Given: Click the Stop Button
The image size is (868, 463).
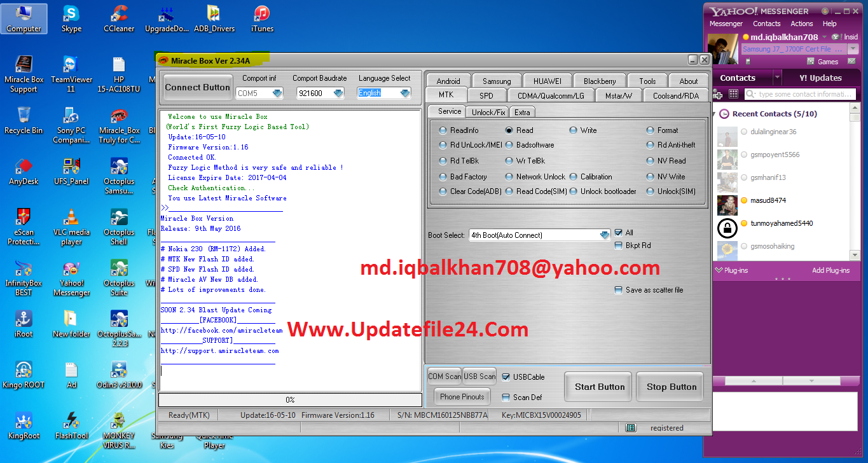Looking at the screenshot, I should coord(672,387).
